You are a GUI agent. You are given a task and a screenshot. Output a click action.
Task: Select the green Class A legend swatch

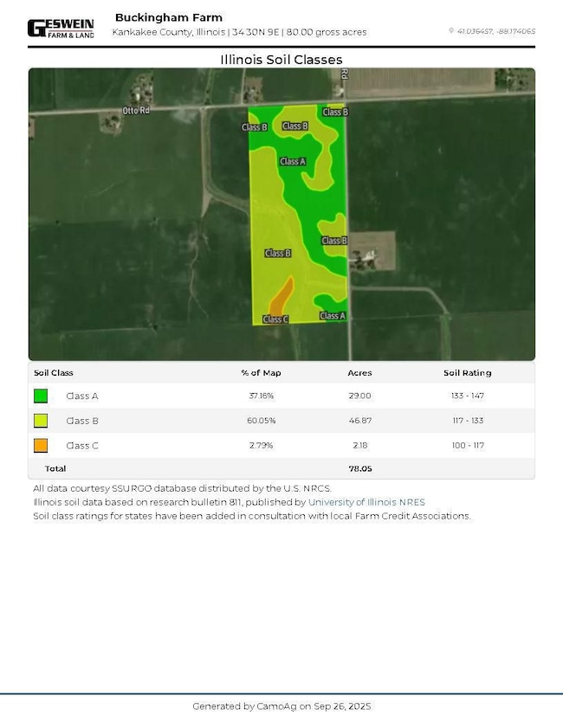point(41,396)
